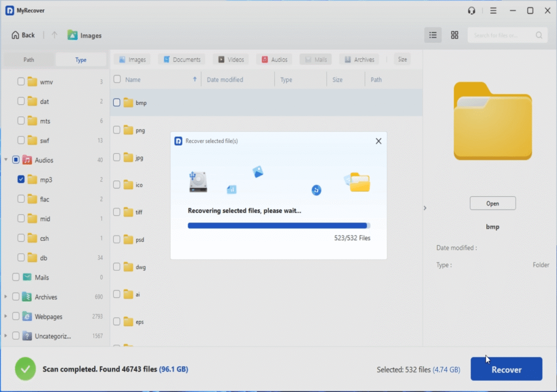Filter by Videos category
Viewport: 557px width, 392px height.
[231, 59]
